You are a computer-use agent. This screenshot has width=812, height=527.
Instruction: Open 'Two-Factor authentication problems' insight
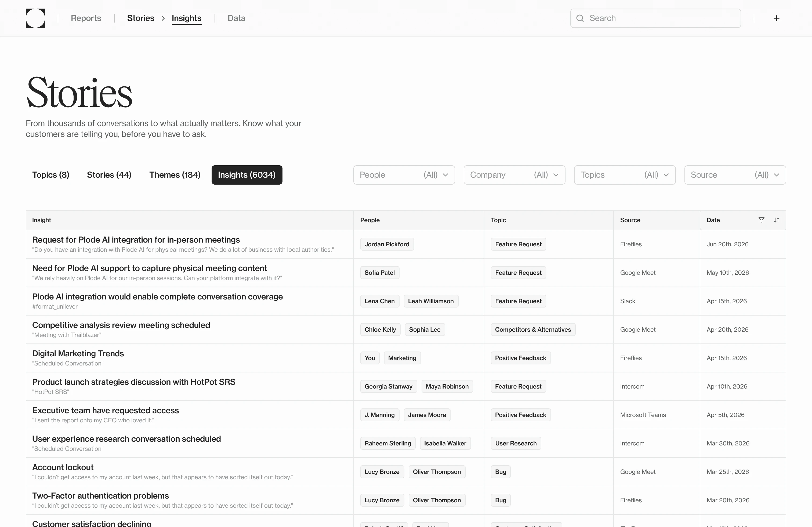point(100,496)
